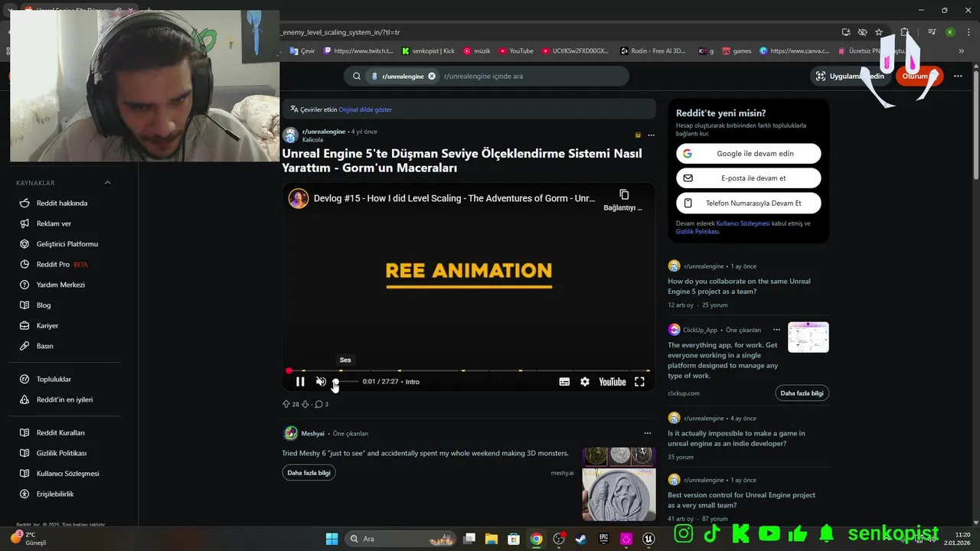The width and height of the screenshot is (980, 551).
Task: Click Daha fazla bilgi on ClickUp ad
Action: pos(802,393)
